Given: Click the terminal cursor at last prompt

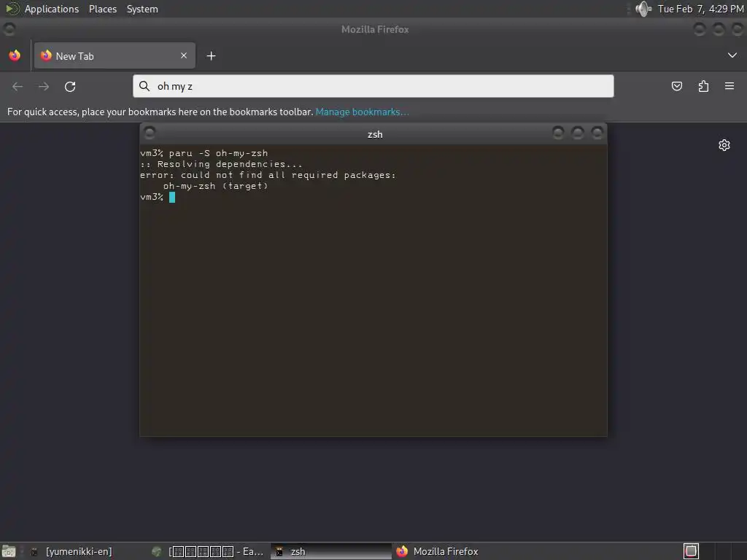Looking at the screenshot, I should [x=172, y=197].
